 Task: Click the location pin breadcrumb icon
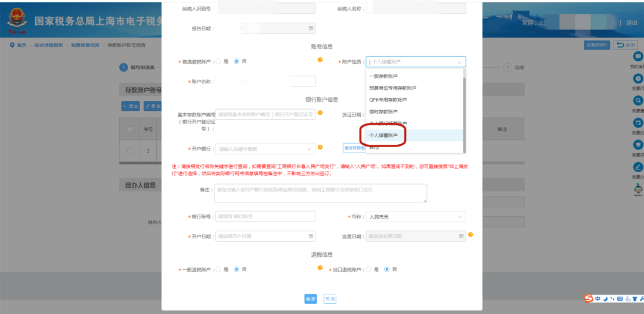coord(12,45)
